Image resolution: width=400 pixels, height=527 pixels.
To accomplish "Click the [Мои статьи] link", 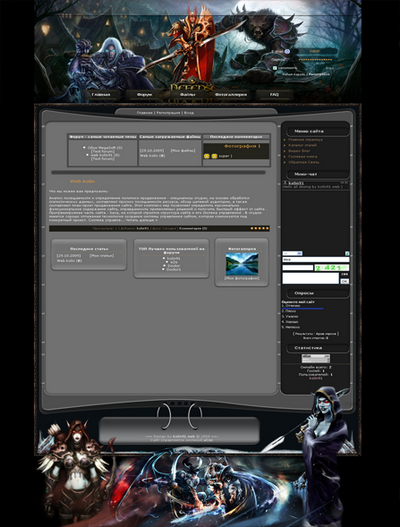I will [102, 256].
